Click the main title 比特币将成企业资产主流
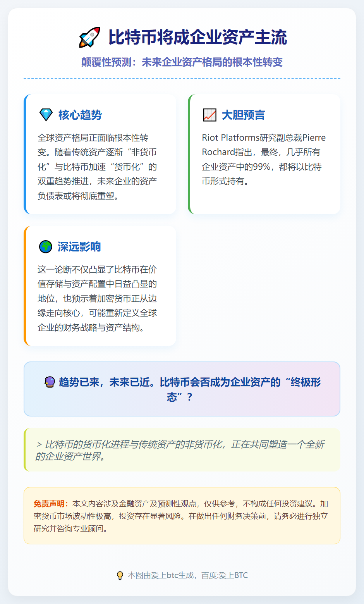Screen dimensions: 364x604 coord(197,37)
